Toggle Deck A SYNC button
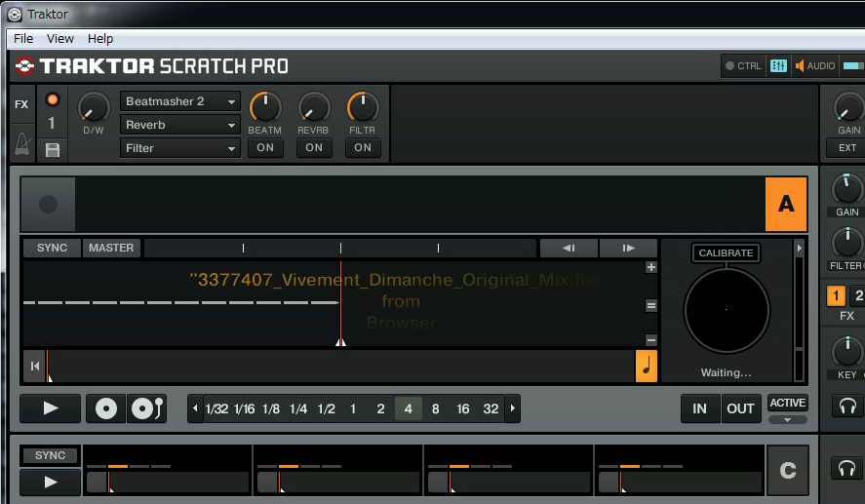865x504 pixels. click(x=52, y=249)
